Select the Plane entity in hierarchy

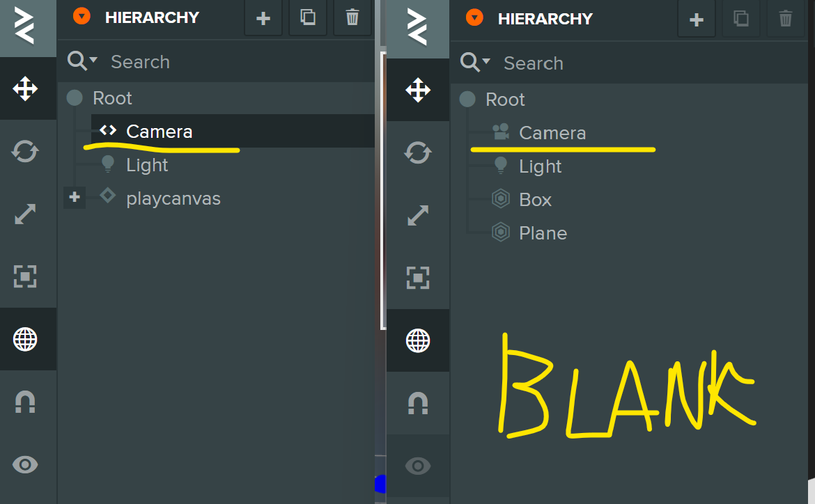pyautogui.click(x=543, y=233)
